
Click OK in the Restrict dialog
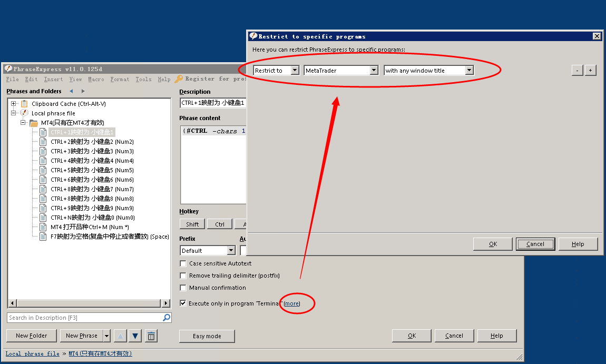coord(493,244)
